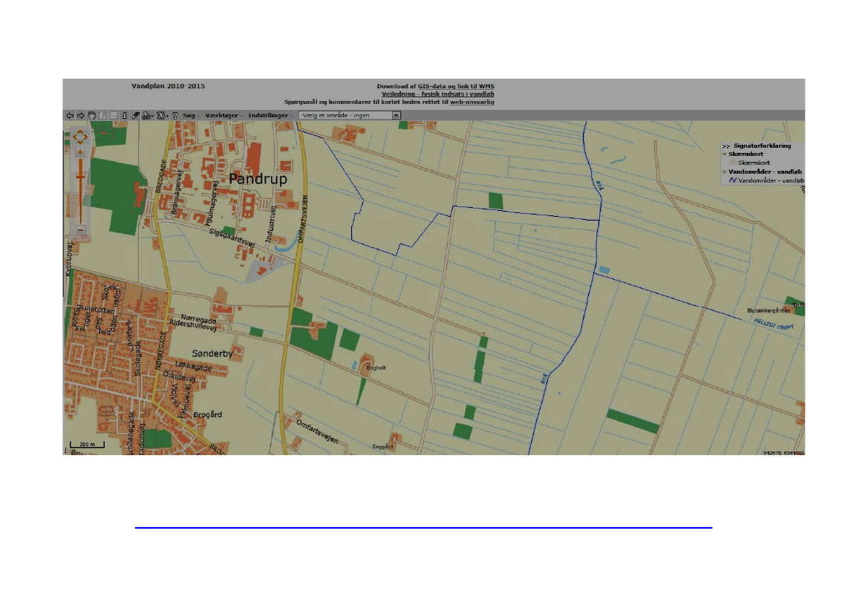Click the Signaturforklaring legend header
Image resolution: width=868 pixels, height=614 pixels.
(x=762, y=146)
